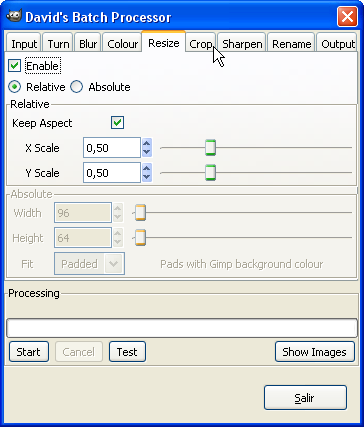Open the Sharpen tab
This screenshot has width=364, height=427.
click(242, 44)
